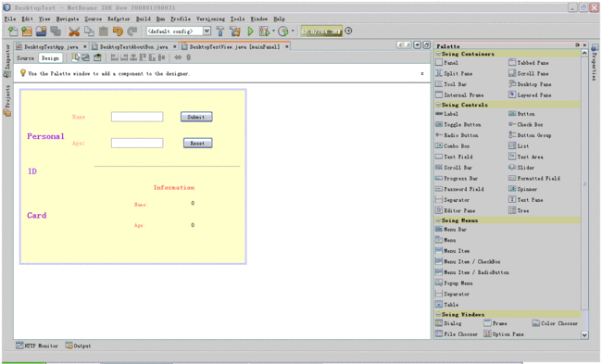Open the Debug Main Project dropdown arrow
Viewport: 602px width, 364px height.
(x=273, y=31)
